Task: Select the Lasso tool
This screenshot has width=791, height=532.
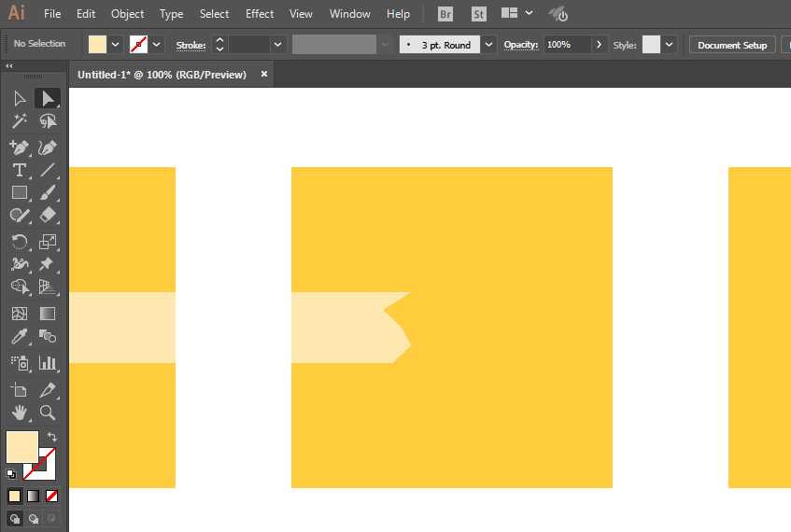Action: [x=48, y=121]
